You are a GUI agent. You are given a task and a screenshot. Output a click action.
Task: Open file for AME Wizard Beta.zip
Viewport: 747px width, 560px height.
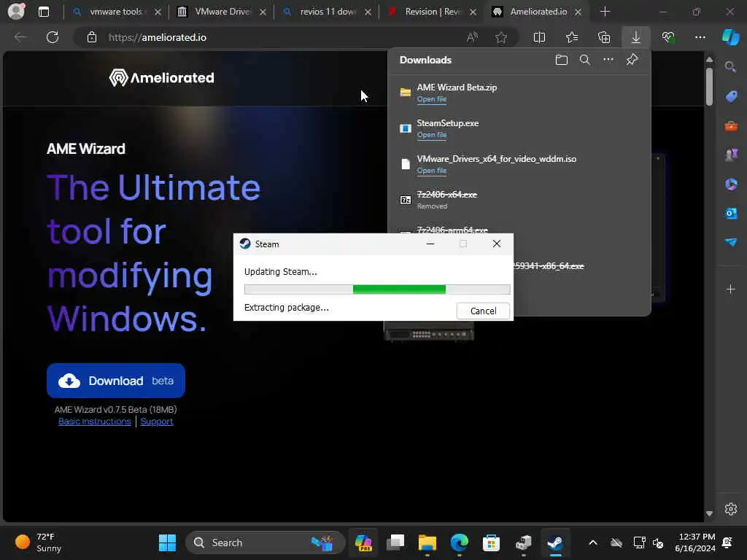432,99
